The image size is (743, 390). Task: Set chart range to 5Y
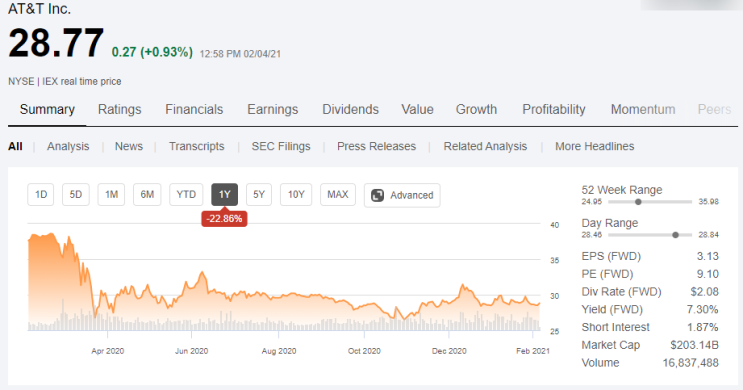pos(259,195)
